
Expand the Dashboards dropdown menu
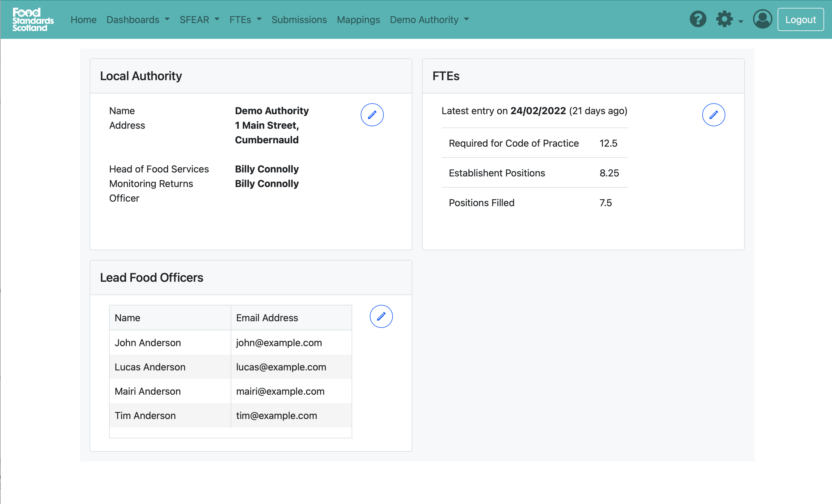pyautogui.click(x=138, y=19)
